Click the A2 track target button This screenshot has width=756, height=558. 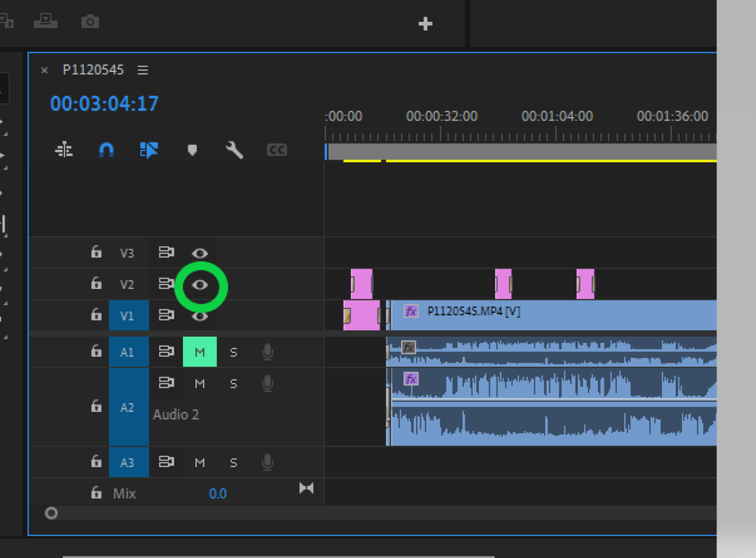[129, 407]
